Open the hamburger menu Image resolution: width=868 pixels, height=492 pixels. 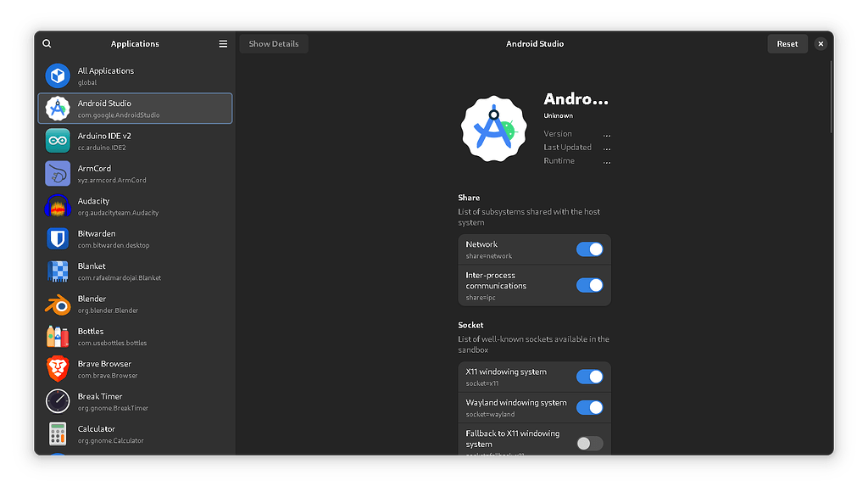click(223, 43)
